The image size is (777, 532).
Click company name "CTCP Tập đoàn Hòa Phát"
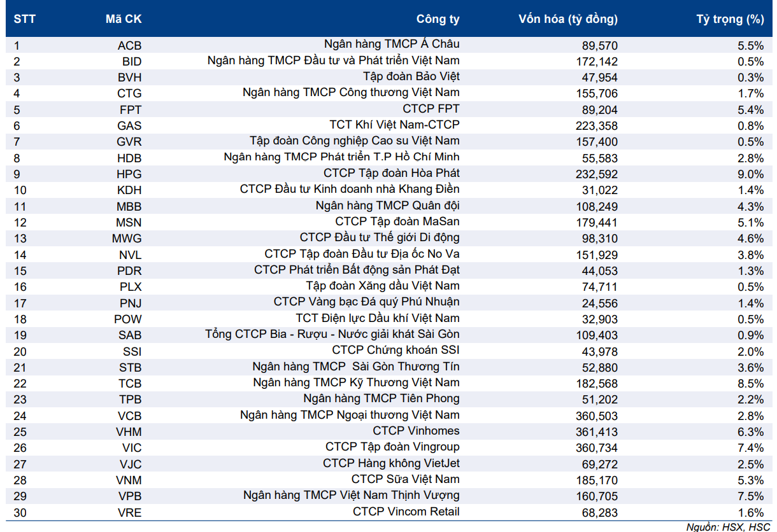point(392,173)
